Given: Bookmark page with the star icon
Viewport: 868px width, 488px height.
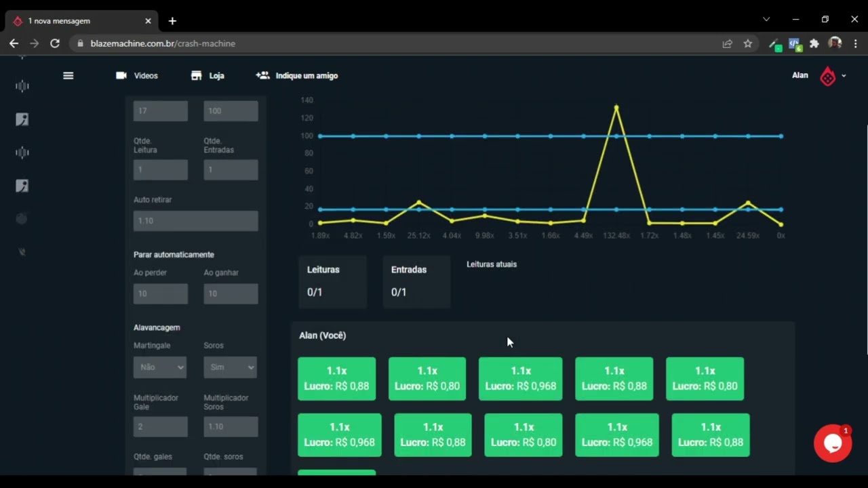Looking at the screenshot, I should click(748, 43).
